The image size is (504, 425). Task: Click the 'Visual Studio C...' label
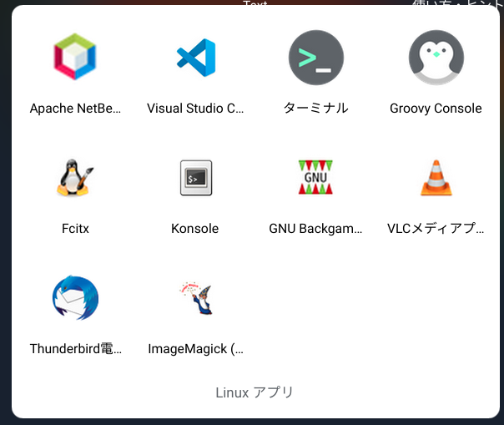[195, 109]
